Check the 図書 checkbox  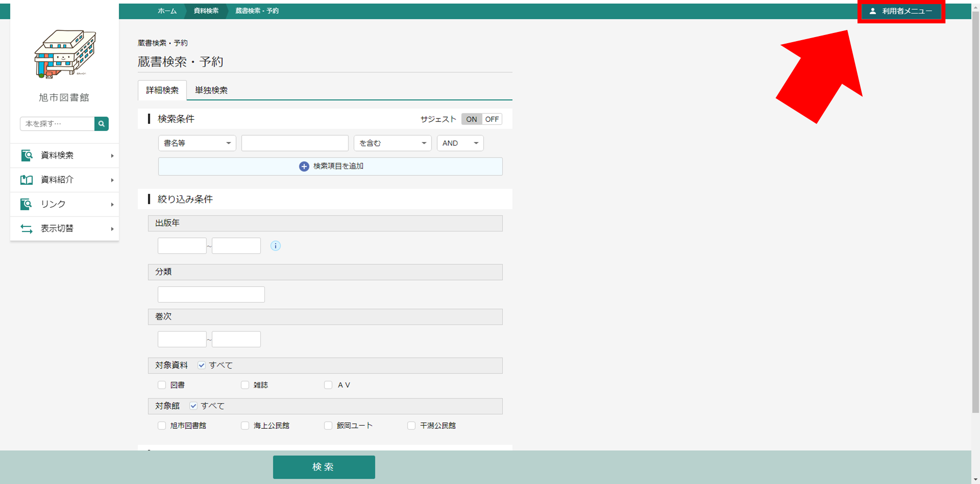tap(162, 385)
